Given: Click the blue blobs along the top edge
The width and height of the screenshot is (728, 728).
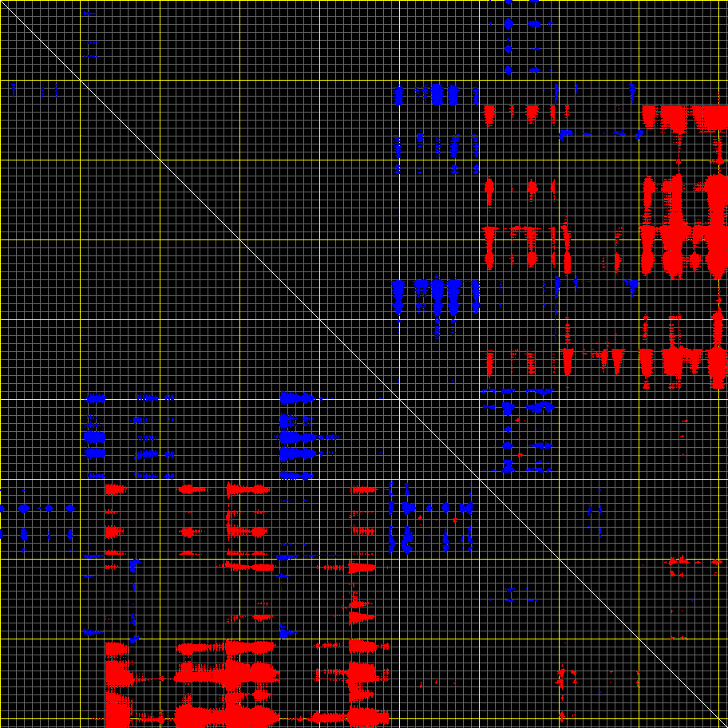Looking at the screenshot, I should [x=508, y=24].
